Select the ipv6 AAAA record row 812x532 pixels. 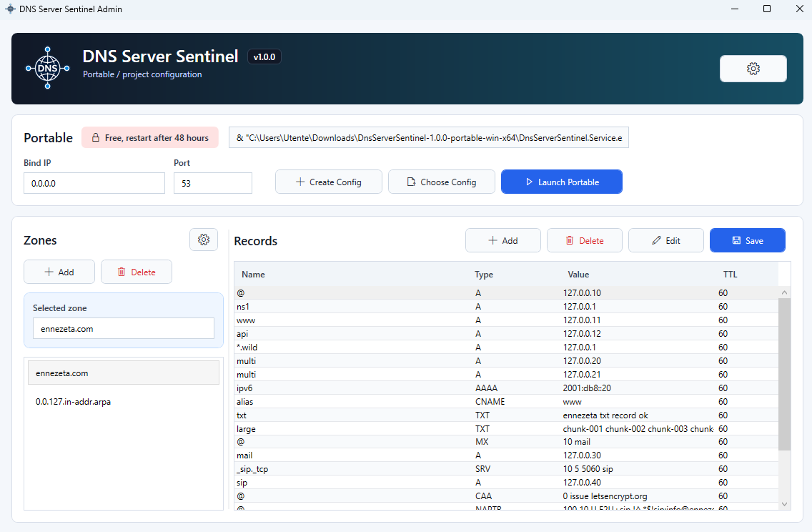pos(506,388)
